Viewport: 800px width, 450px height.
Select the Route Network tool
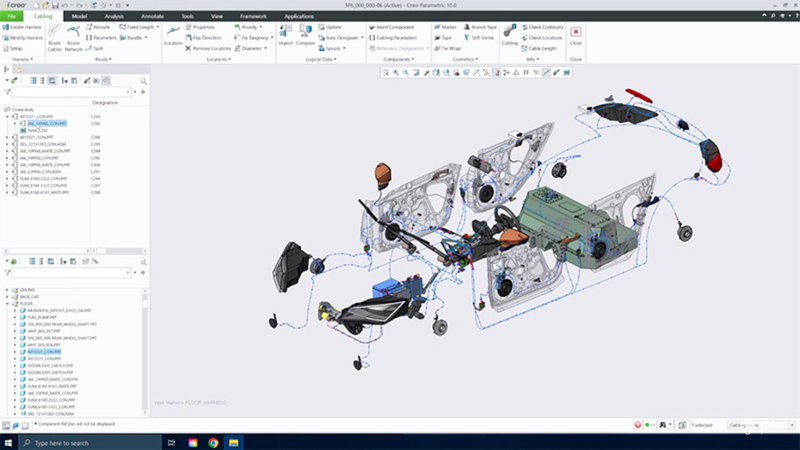(73, 38)
